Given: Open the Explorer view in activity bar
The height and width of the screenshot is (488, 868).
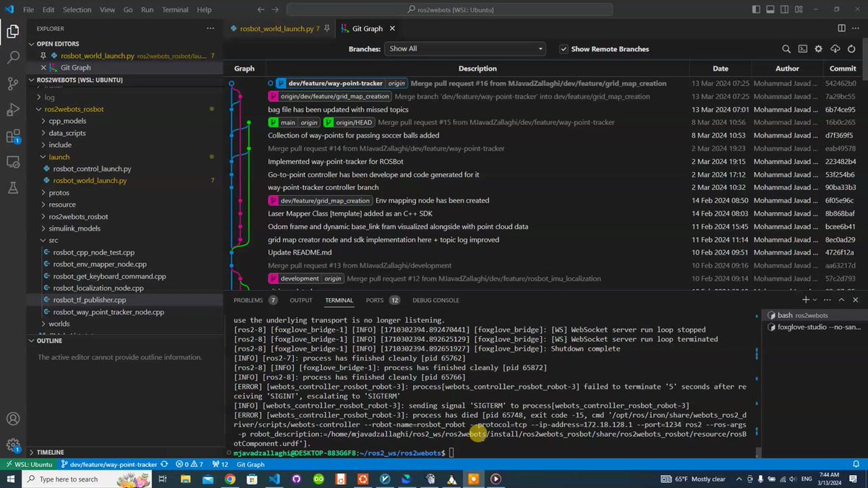Looking at the screenshot, I should [13, 31].
